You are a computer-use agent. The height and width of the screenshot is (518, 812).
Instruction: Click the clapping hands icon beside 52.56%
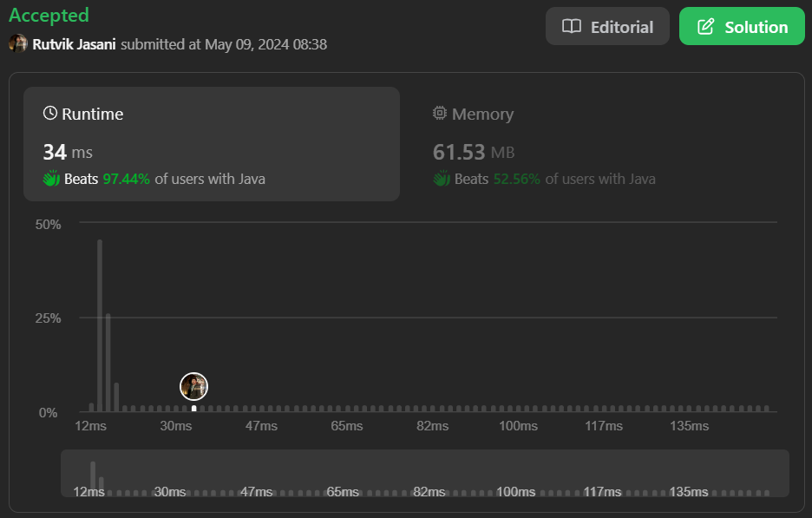[442, 179]
